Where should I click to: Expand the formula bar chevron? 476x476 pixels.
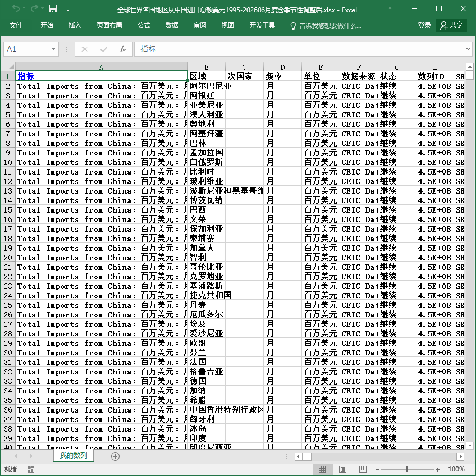point(468,49)
